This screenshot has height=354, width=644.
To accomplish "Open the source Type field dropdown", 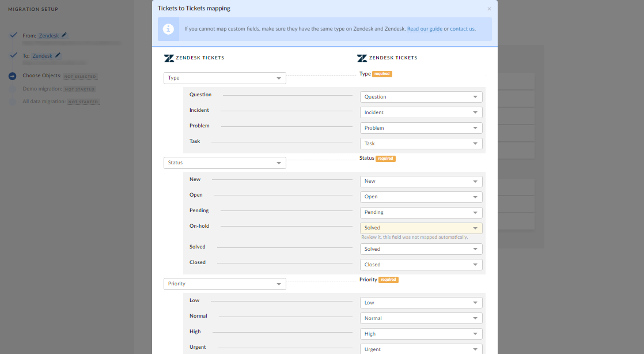I will click(x=225, y=78).
